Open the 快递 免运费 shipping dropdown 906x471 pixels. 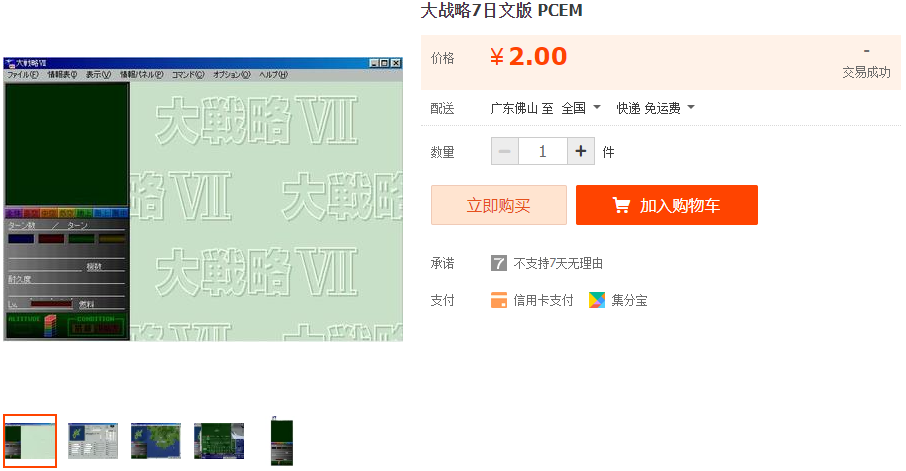coord(655,108)
